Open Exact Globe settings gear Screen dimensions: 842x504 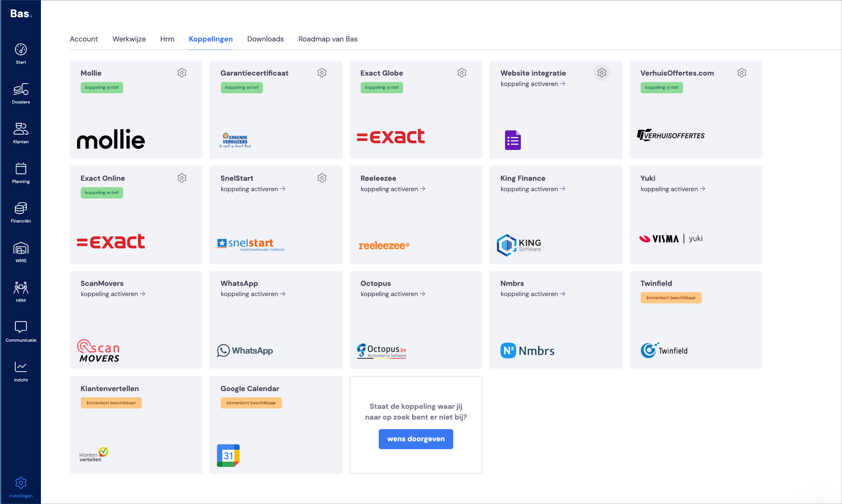(462, 73)
